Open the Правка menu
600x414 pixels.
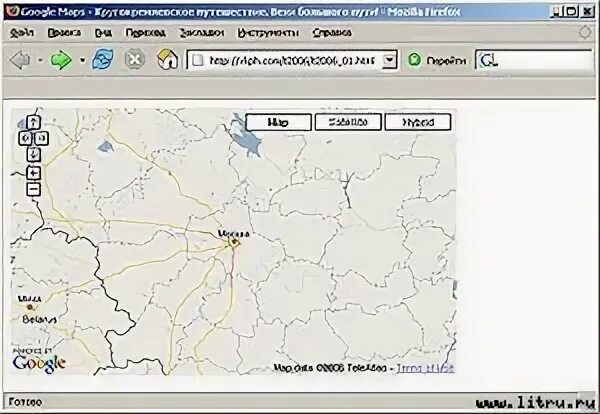pos(64,33)
